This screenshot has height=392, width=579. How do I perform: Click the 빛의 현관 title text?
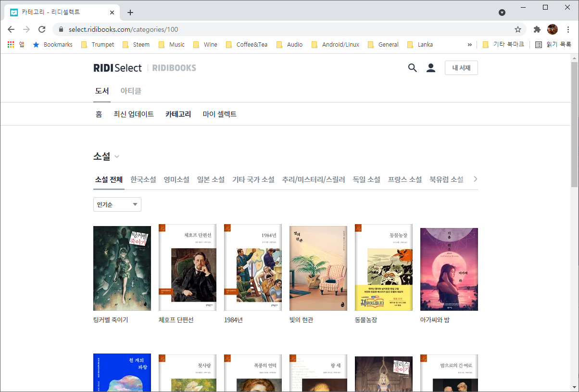pos(302,320)
